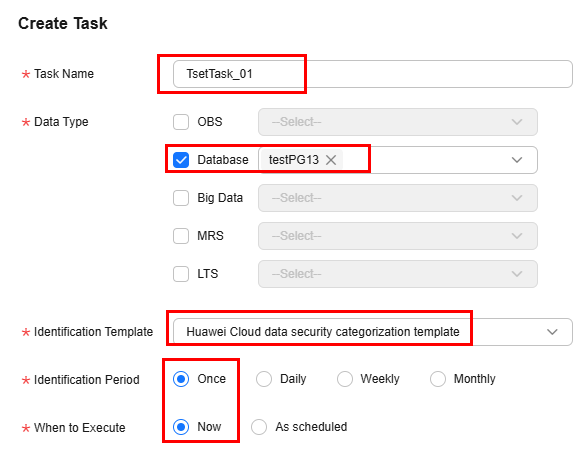580x451 pixels.
Task: Choose the As scheduled execution option
Action: [x=259, y=427]
